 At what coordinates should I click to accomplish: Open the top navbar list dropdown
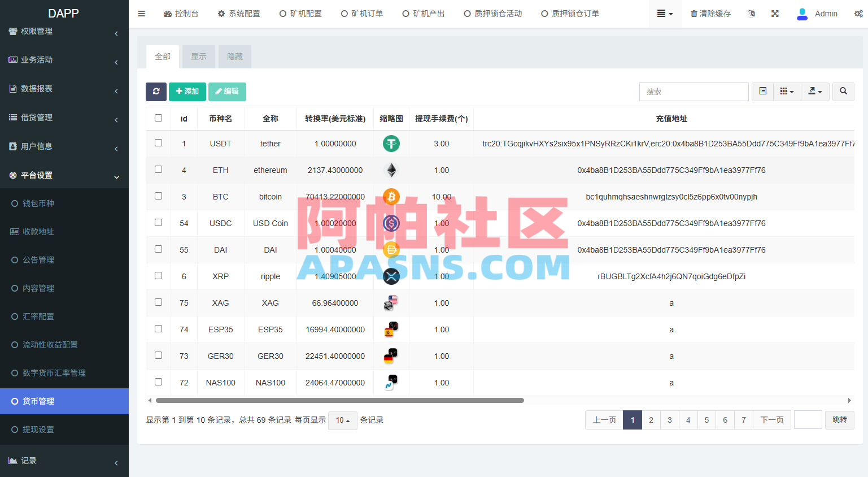(x=665, y=14)
